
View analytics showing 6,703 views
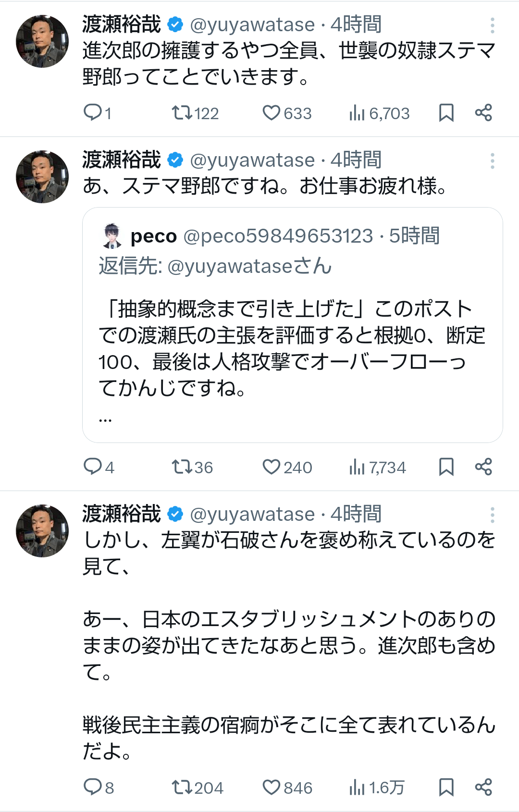coord(357,113)
